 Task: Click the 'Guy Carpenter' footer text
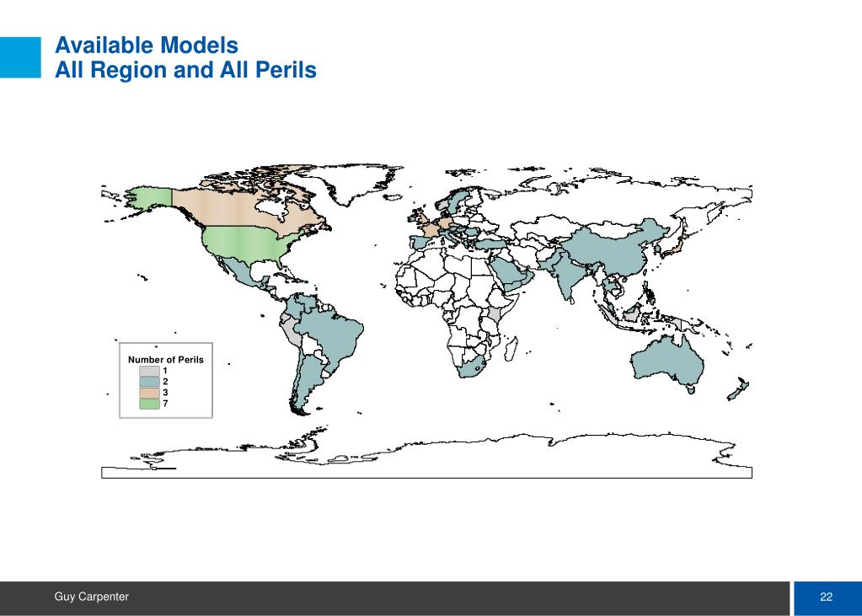click(91, 597)
